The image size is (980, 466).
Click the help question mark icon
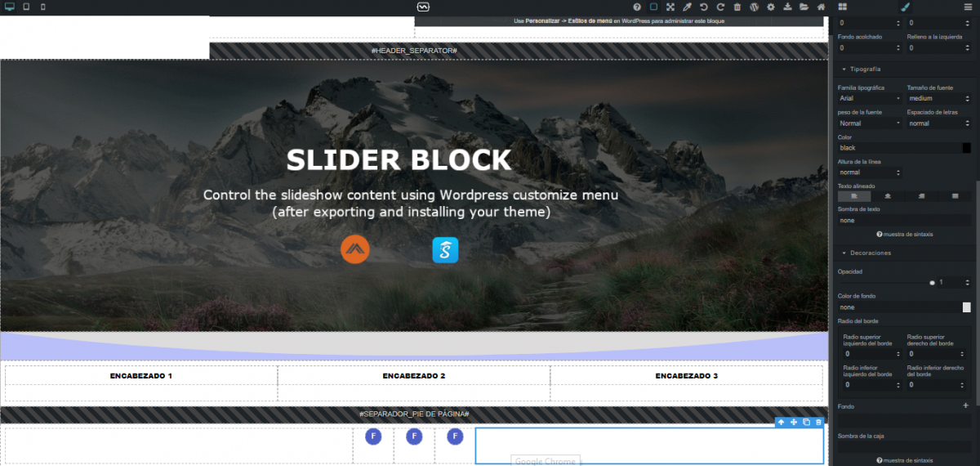click(x=637, y=7)
